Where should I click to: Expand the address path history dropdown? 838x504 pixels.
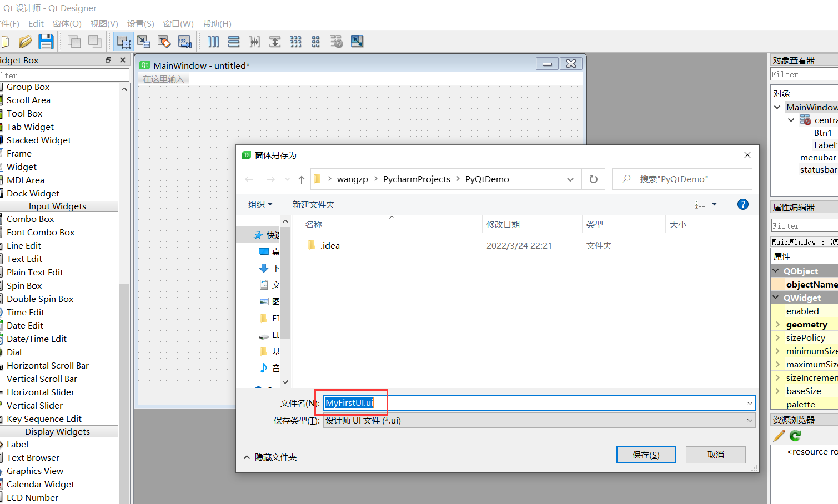coord(570,179)
